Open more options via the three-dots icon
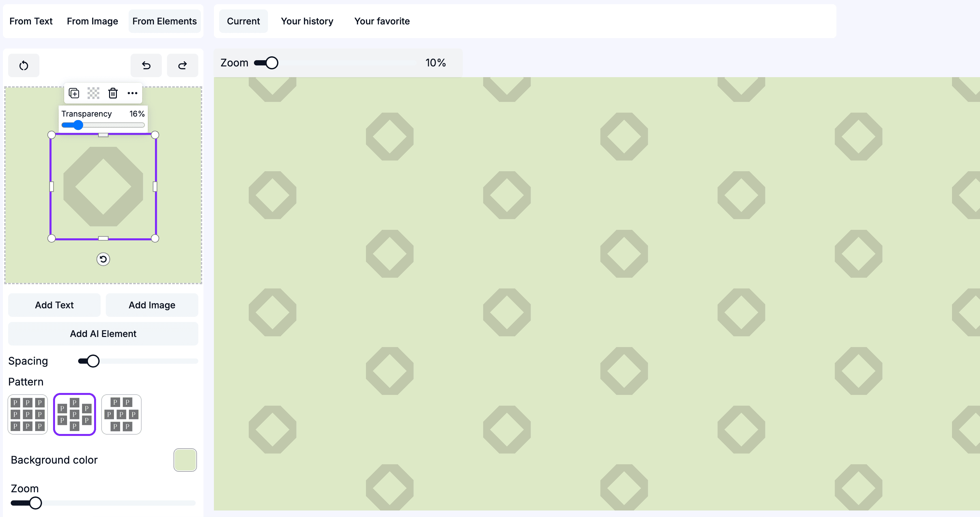The height and width of the screenshot is (517, 980). (x=133, y=93)
